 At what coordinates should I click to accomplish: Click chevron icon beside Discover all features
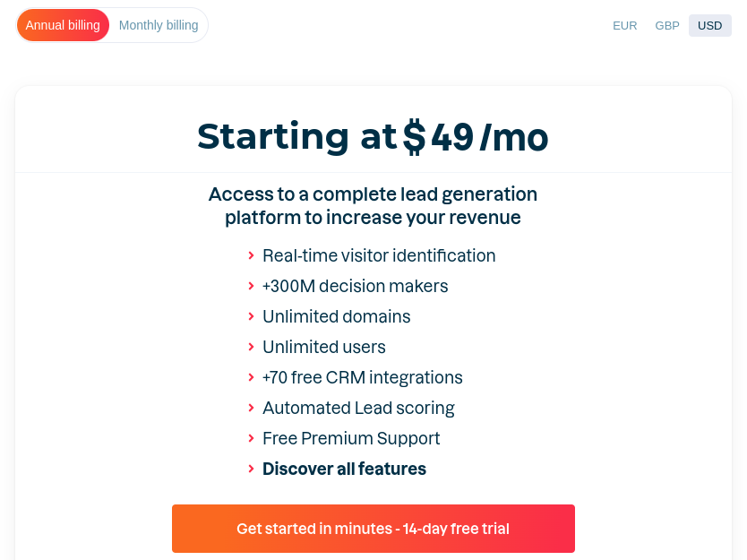click(x=251, y=470)
